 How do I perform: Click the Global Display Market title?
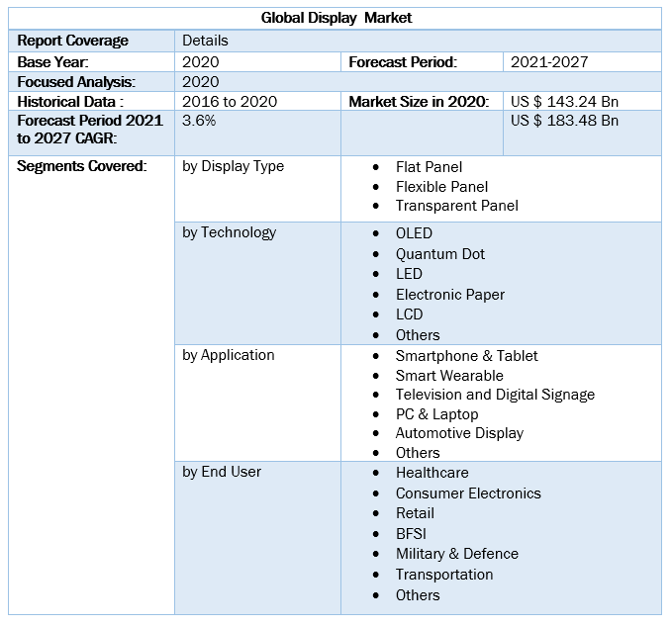(336, 18)
